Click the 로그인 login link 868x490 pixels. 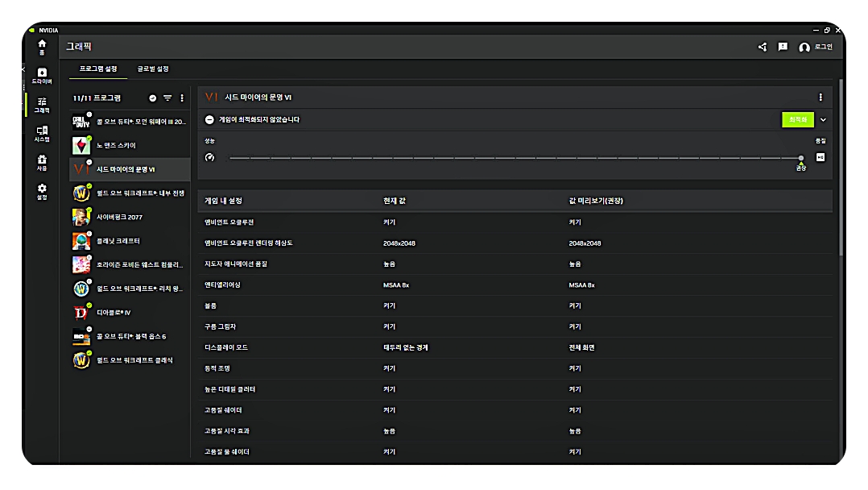(x=823, y=47)
